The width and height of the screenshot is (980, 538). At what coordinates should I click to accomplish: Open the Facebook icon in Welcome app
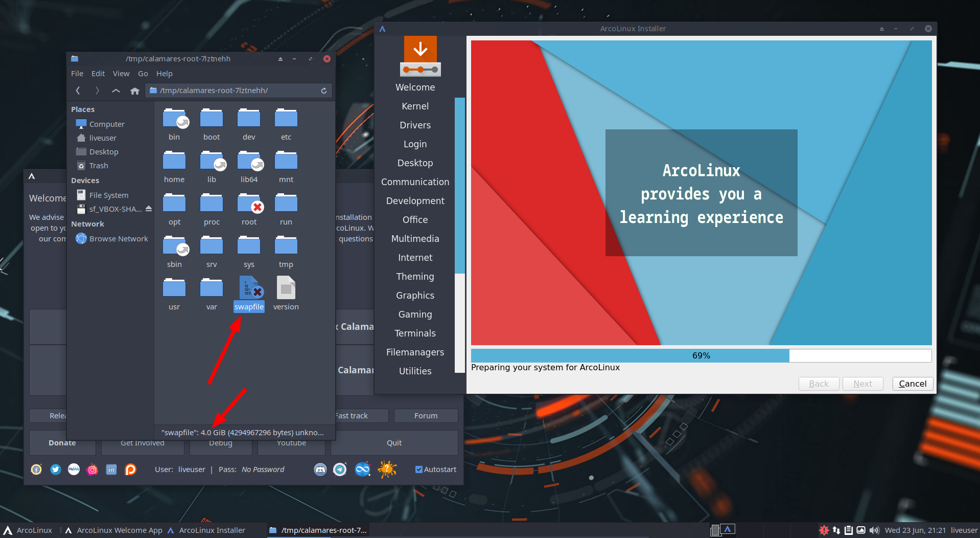click(x=36, y=469)
